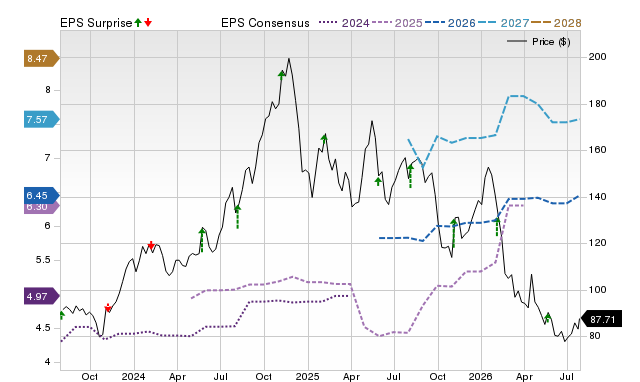Click the green surprise arrow at the chart's left edge
This screenshot has width=640, height=382.
tap(62, 315)
